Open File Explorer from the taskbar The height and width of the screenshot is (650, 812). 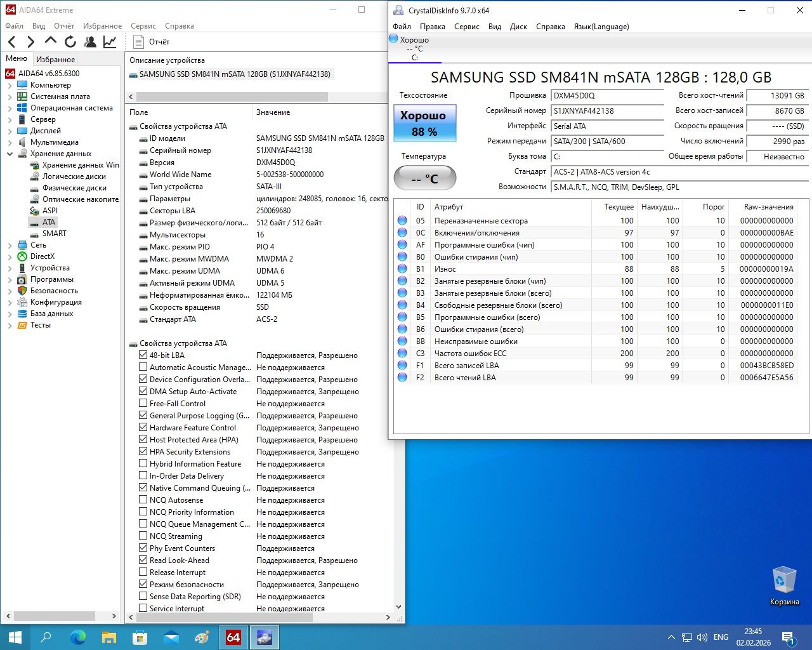pyautogui.click(x=109, y=637)
